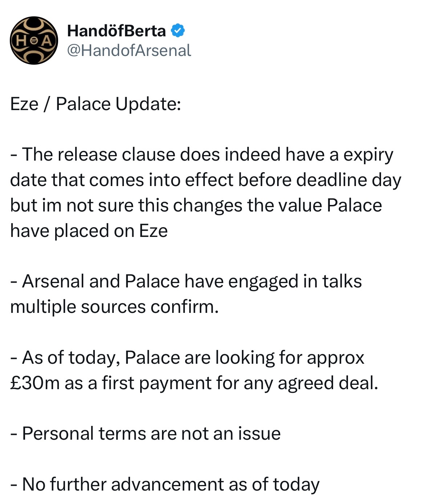425x504 pixels.
Task: Click the letter H inside the avatar
Action: pos(21,41)
